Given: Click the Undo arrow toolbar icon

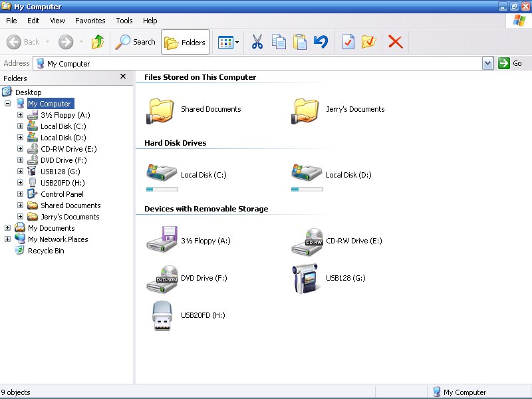Looking at the screenshot, I should [321, 42].
